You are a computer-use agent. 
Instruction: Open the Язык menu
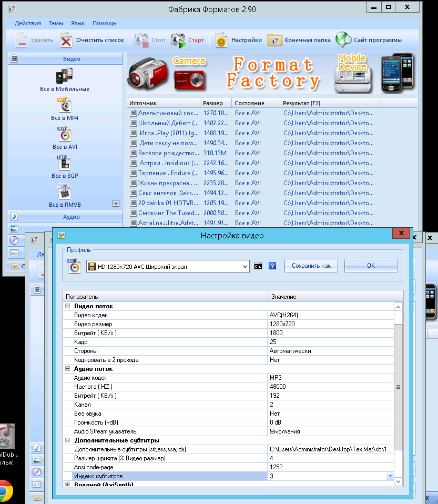coord(78,23)
